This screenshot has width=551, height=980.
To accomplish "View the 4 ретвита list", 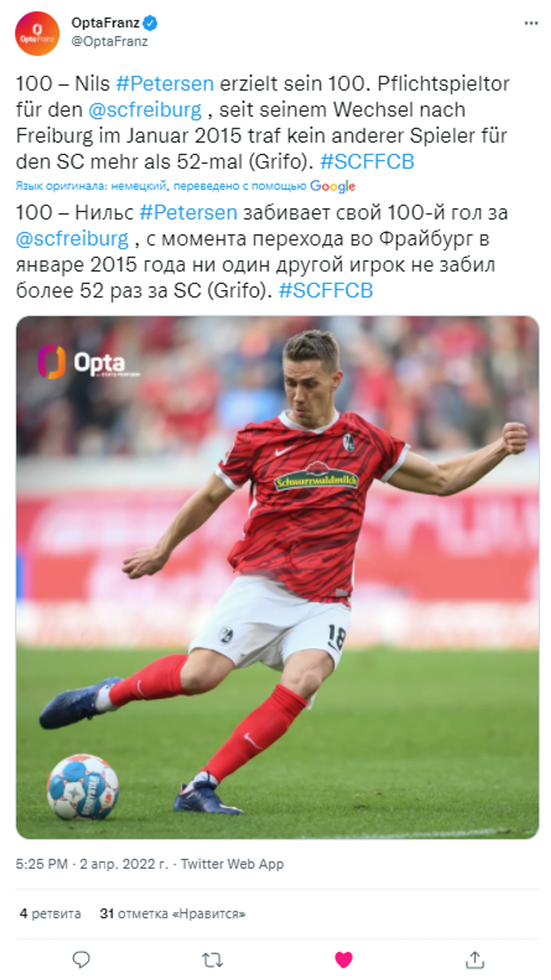I will (50, 914).
